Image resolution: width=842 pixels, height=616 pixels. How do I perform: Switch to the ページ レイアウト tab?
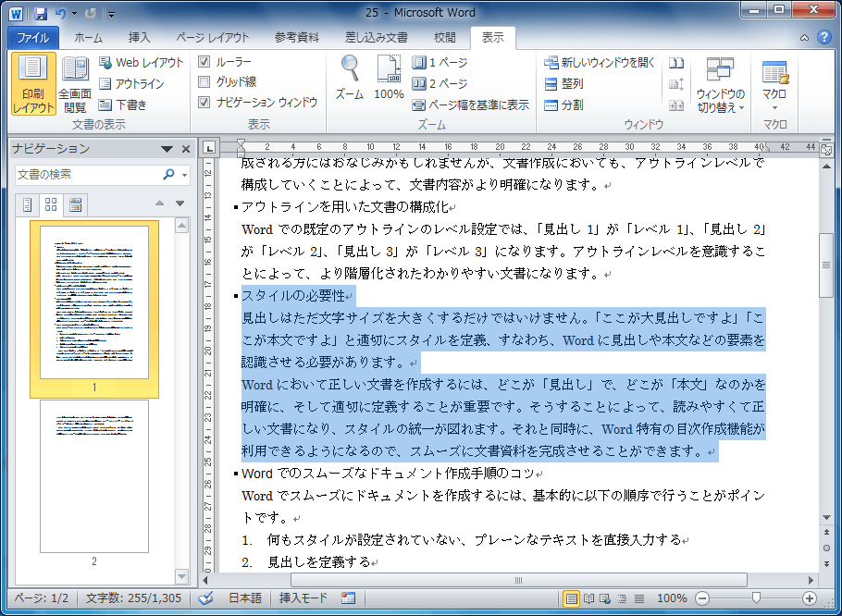(213, 38)
